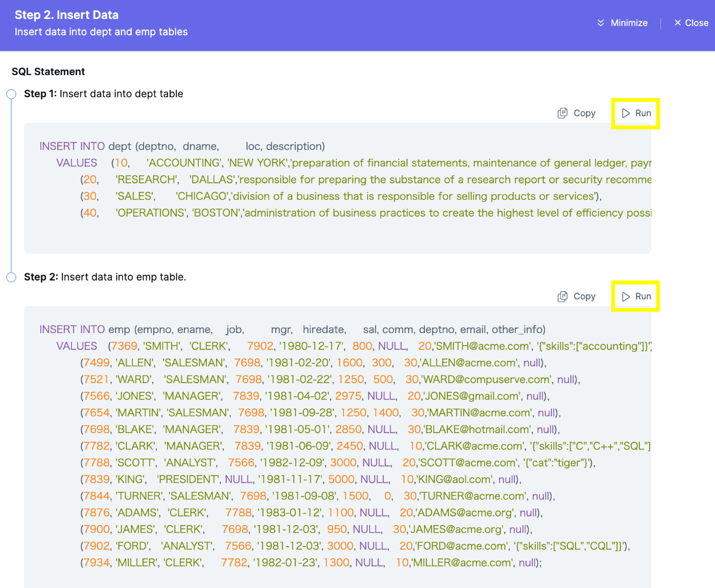
Task: Run the emp table insert statement
Action: (x=635, y=296)
